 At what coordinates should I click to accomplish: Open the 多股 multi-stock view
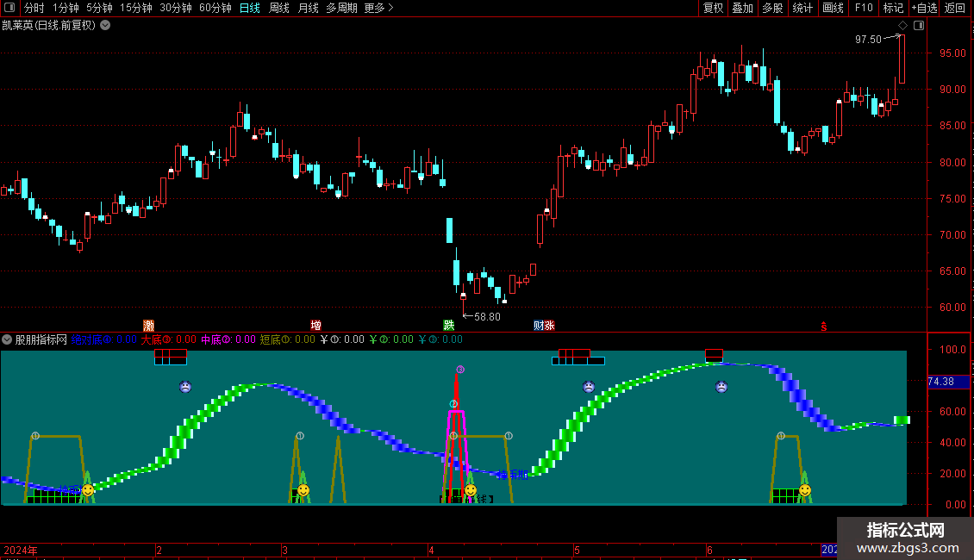pyautogui.click(x=772, y=8)
